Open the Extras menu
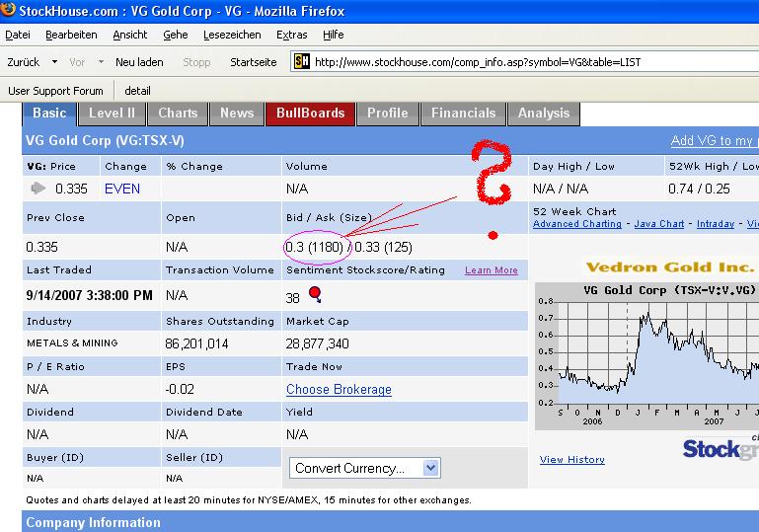Viewport: 759px width, 532px height. pos(291,35)
